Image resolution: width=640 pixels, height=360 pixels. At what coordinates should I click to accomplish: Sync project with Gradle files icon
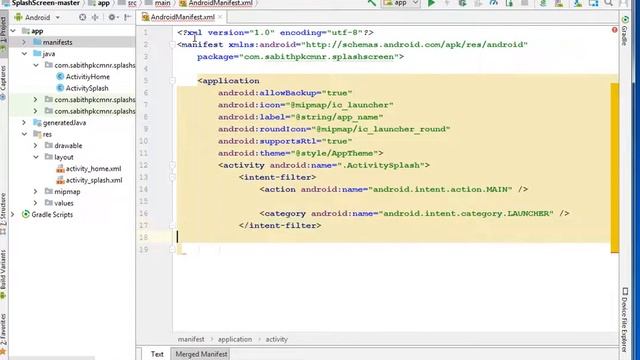click(543, 3)
